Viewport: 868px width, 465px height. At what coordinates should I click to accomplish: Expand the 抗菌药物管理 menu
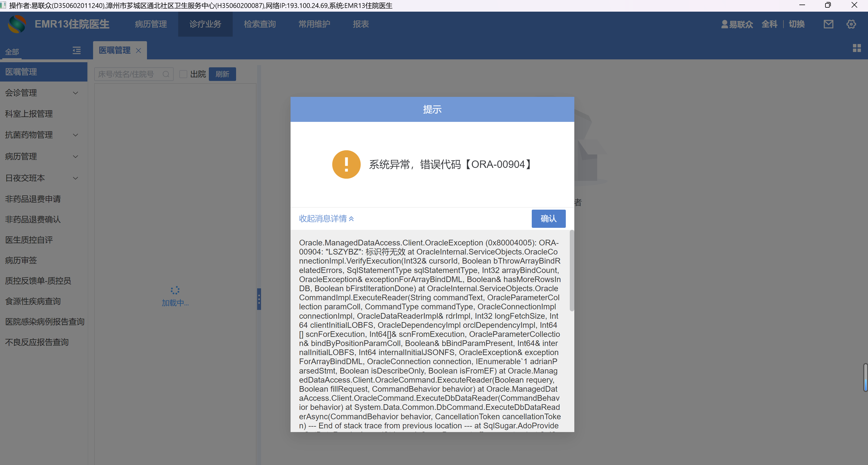pos(75,135)
